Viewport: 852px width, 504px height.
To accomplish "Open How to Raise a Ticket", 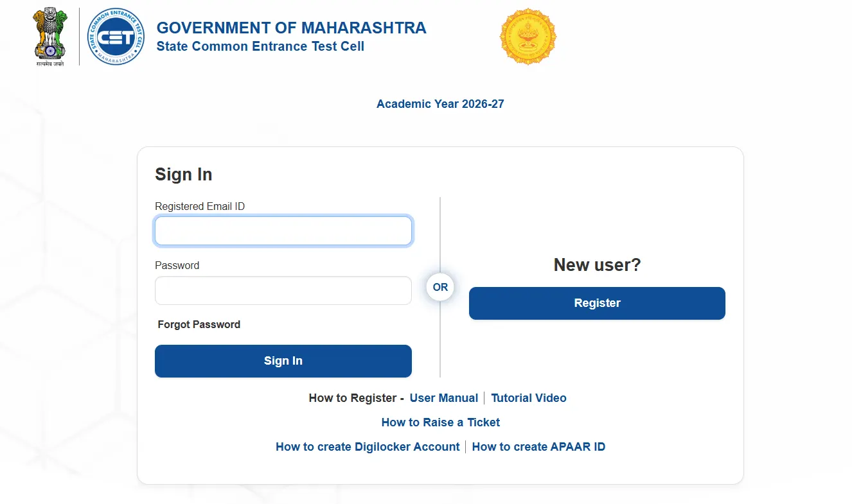I will coord(440,422).
